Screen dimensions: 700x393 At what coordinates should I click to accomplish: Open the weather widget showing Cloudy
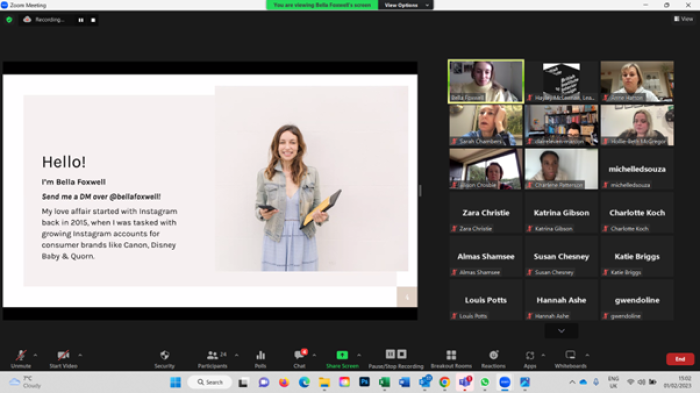tap(26, 382)
